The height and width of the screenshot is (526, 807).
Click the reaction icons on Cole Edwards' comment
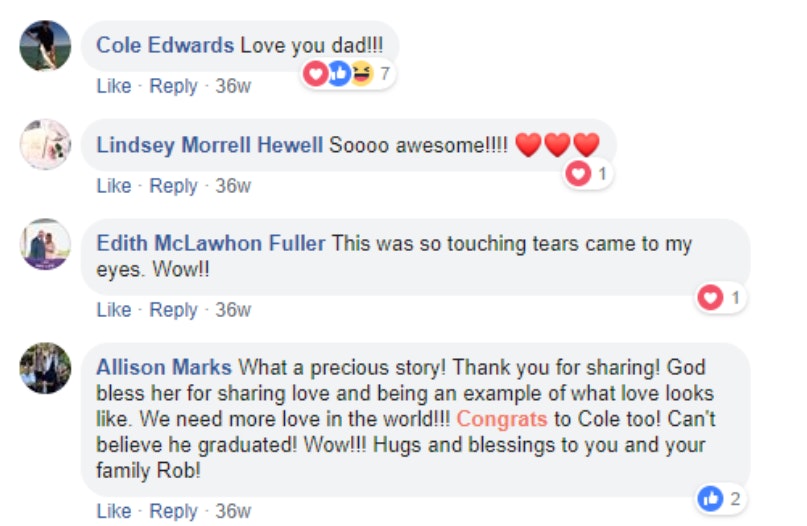tap(338, 73)
